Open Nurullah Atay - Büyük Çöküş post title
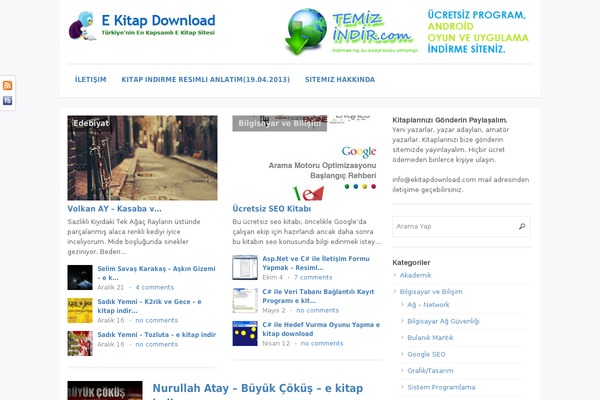This screenshot has height=400, width=600. [258, 390]
